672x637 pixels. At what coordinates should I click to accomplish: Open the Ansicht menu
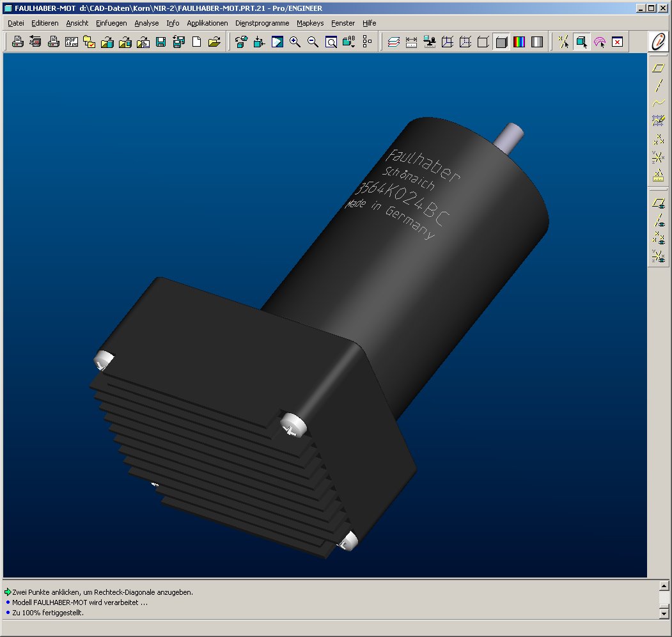77,23
